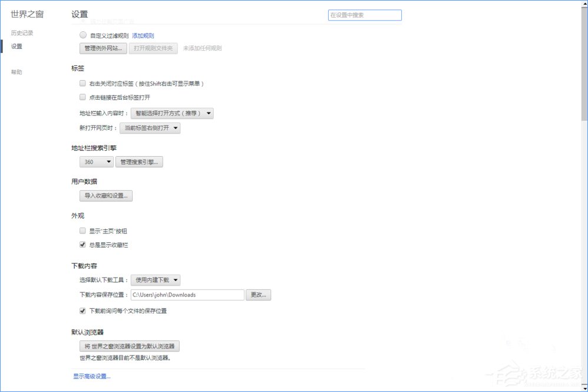Open the 使用内建下载 dropdown
Viewport: 588px width, 392px height.
tap(156, 279)
